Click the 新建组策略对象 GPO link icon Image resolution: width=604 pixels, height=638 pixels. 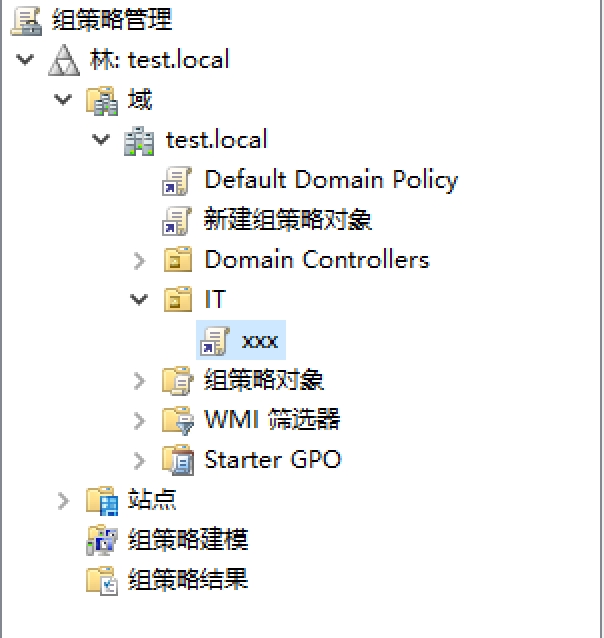pyautogui.click(x=177, y=220)
